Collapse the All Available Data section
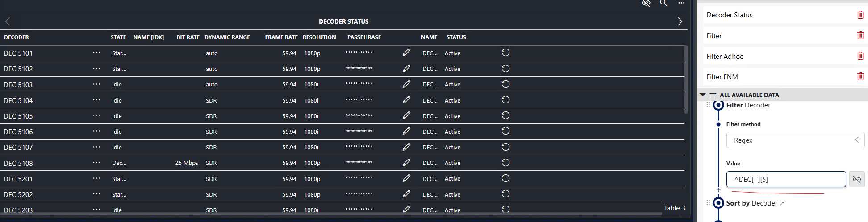 (703, 95)
